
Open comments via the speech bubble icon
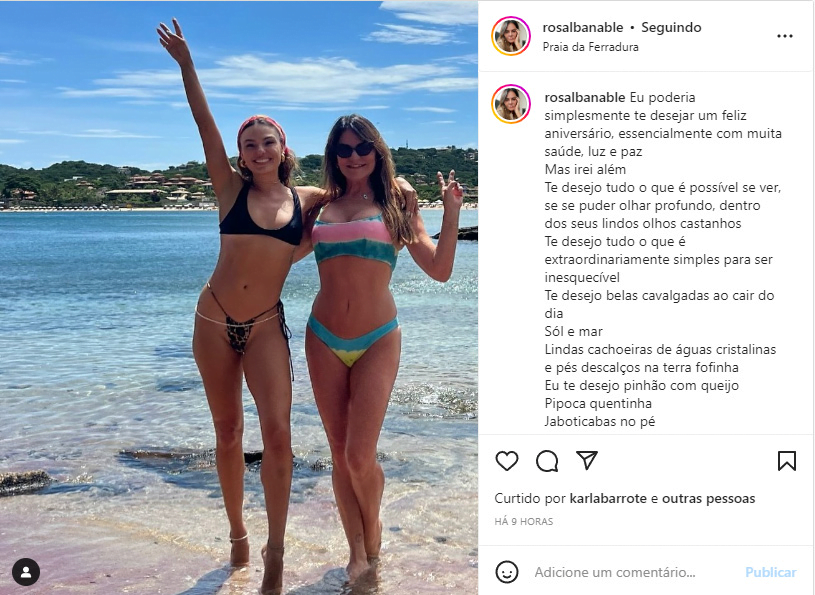pyautogui.click(x=547, y=461)
